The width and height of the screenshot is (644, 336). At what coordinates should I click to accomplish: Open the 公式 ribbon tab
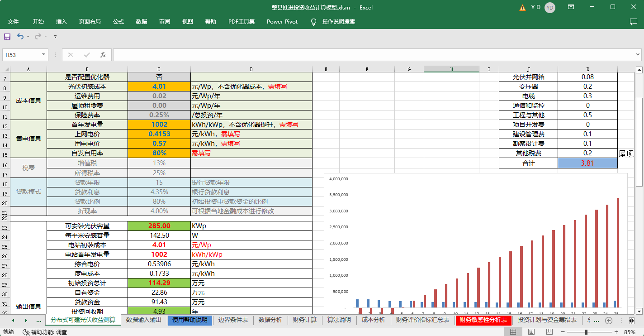point(118,22)
